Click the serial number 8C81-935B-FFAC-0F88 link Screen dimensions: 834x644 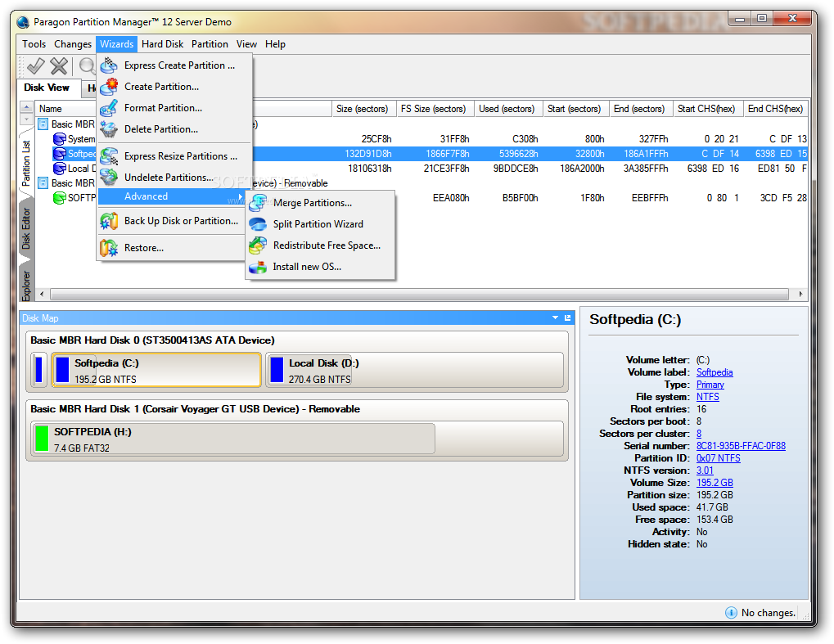[741, 446]
